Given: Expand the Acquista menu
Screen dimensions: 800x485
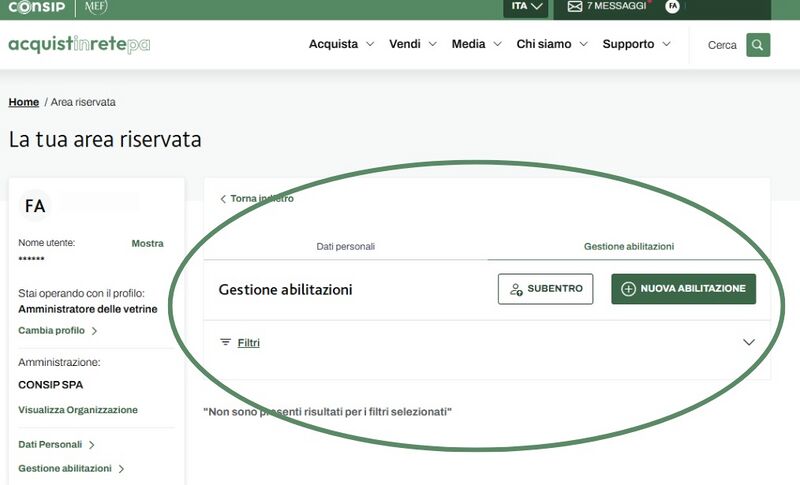Looking at the screenshot, I should 341,44.
